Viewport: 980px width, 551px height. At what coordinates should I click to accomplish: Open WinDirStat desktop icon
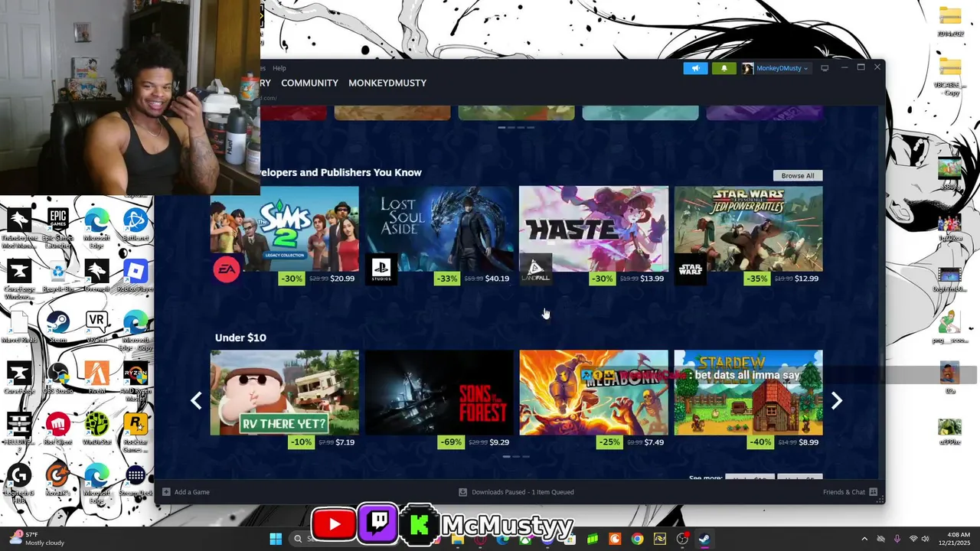pos(96,430)
